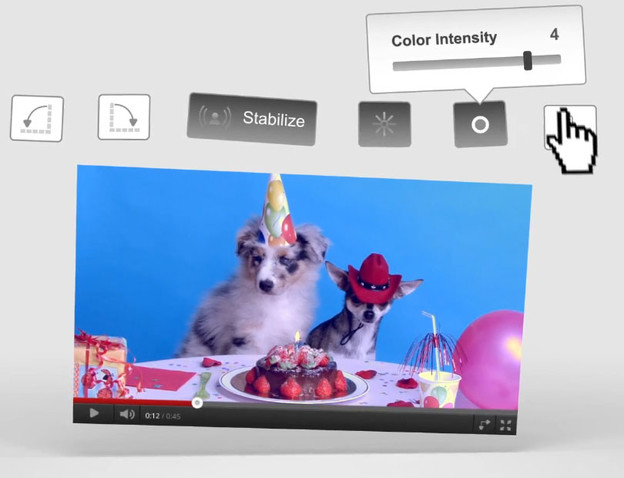Toggle the player size icon
This screenshot has height=478, width=624.
pos(484,425)
